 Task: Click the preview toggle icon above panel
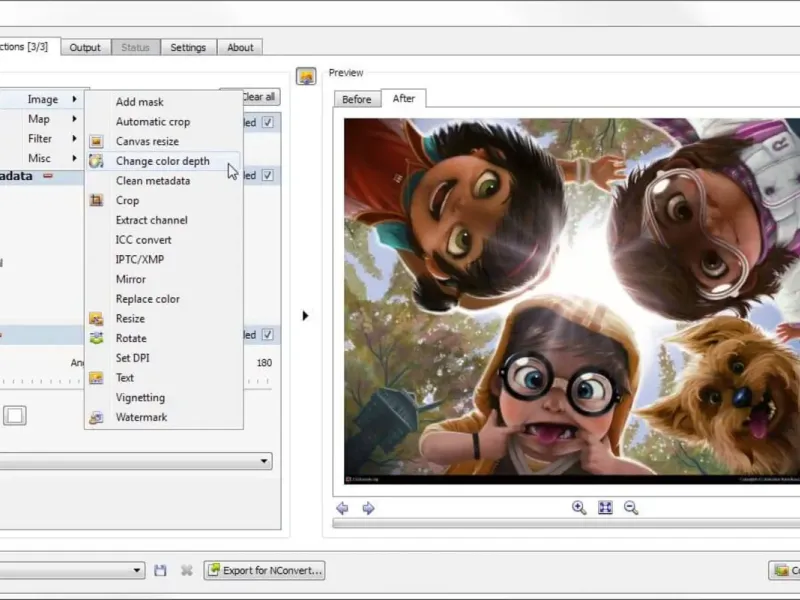[306, 76]
